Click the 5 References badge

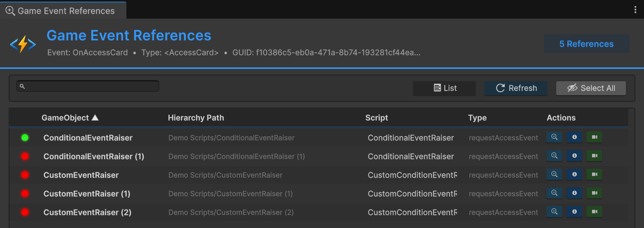[x=586, y=44]
